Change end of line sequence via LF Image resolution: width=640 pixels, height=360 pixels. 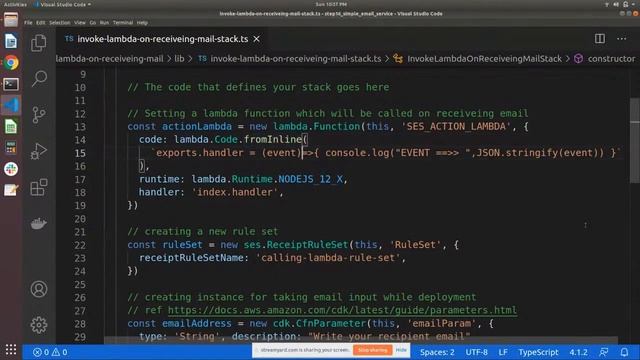503,352
